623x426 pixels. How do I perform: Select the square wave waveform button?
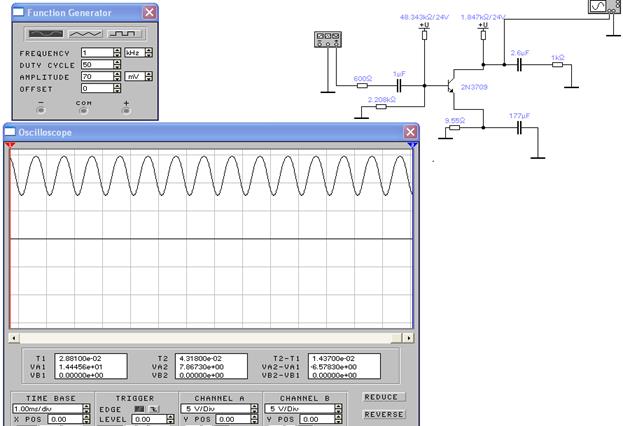point(122,34)
